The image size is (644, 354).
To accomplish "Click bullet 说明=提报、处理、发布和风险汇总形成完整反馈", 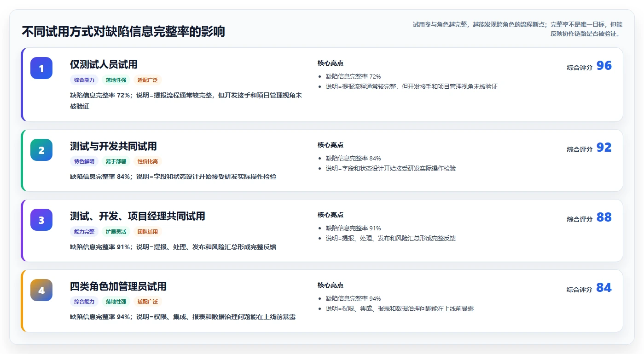I will click(391, 239).
